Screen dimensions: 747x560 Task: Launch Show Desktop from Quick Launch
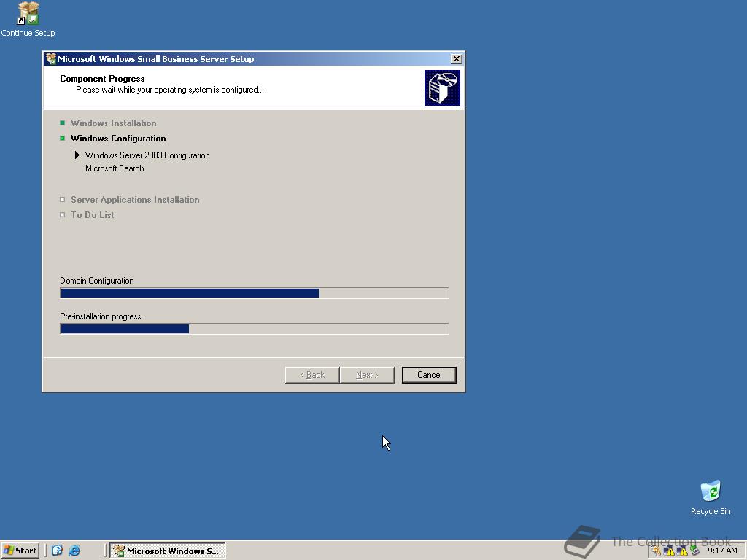point(57,551)
